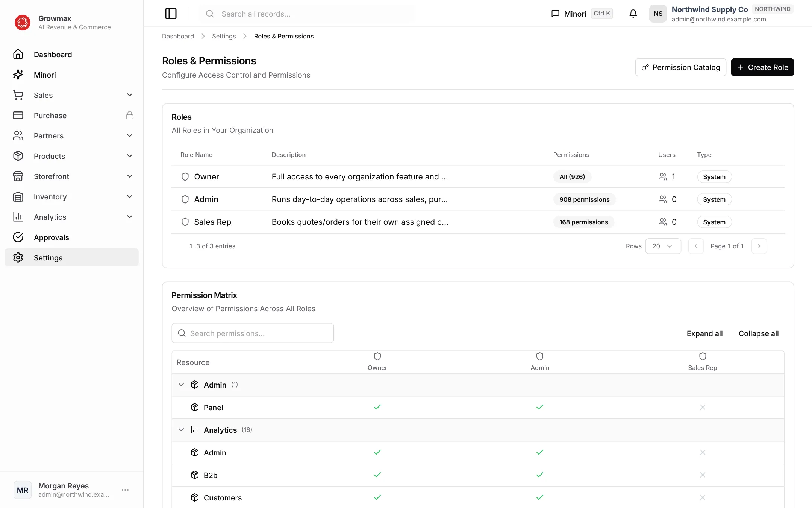Open Approvals in the sidebar
812x508 pixels.
coord(71,237)
